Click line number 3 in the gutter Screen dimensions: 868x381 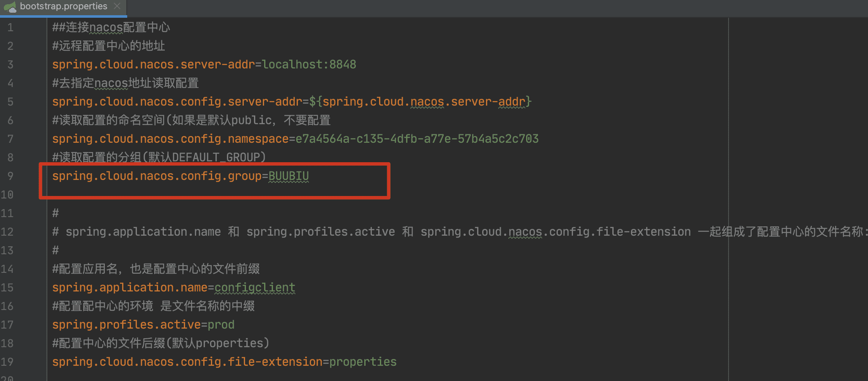(10, 65)
